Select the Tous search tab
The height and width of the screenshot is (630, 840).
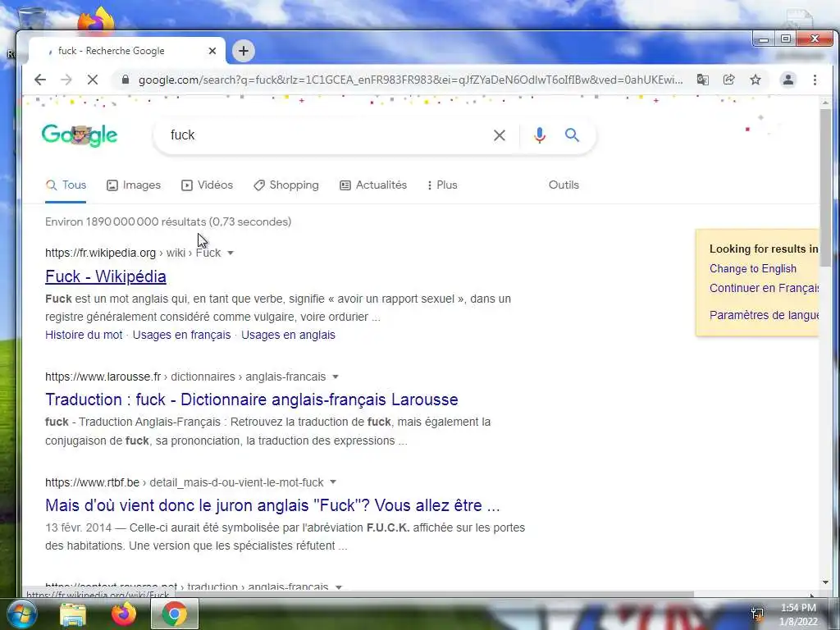(x=66, y=185)
